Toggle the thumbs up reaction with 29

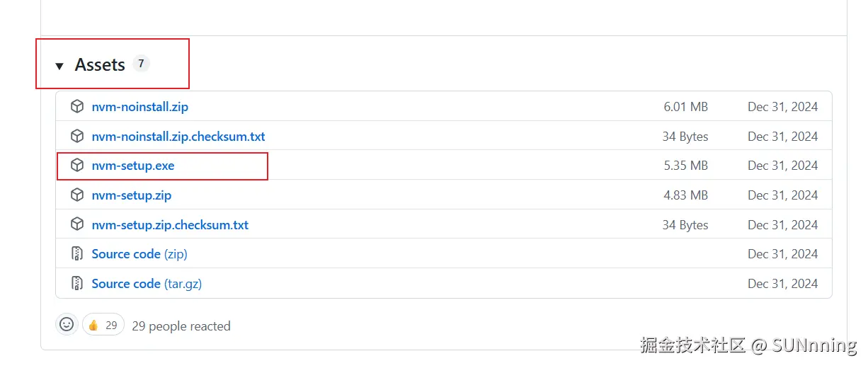(x=103, y=325)
